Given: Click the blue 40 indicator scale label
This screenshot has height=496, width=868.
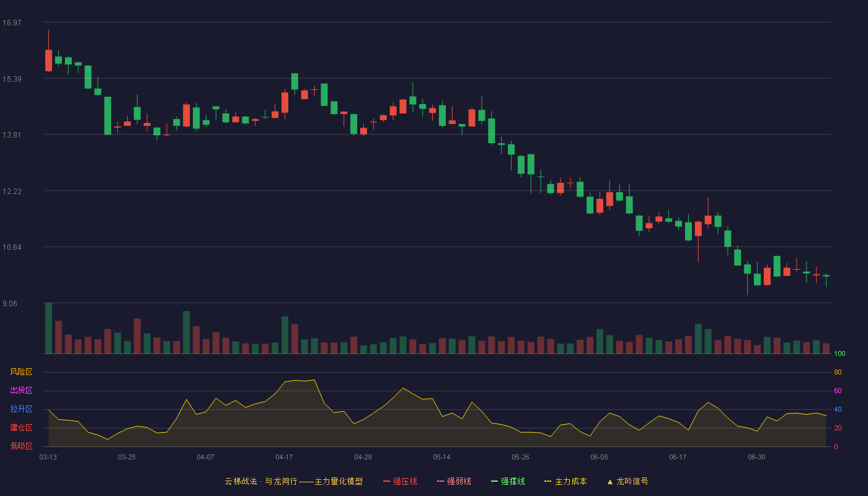Looking at the screenshot, I should (x=838, y=409).
